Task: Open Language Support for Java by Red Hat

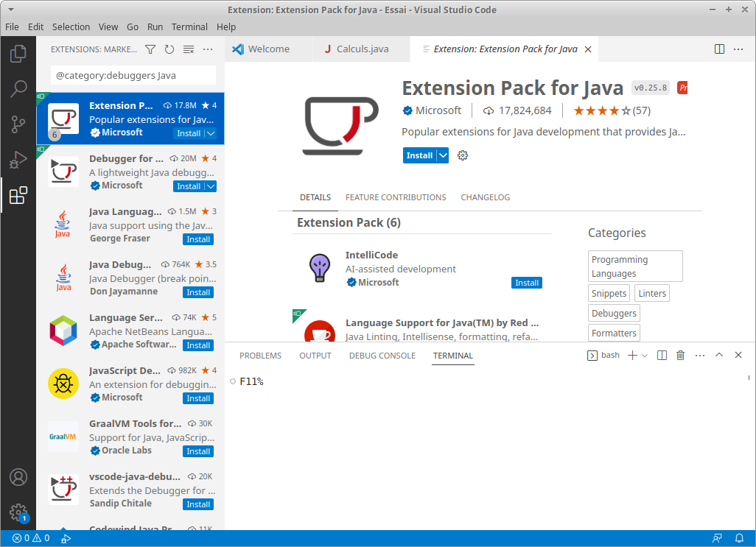Action: click(x=442, y=323)
